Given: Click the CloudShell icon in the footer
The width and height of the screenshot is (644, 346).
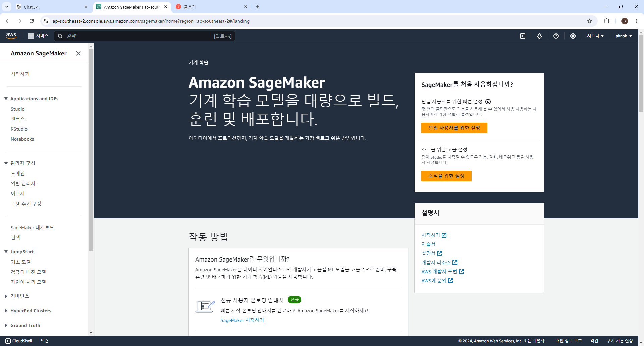Looking at the screenshot, I should click(8, 341).
